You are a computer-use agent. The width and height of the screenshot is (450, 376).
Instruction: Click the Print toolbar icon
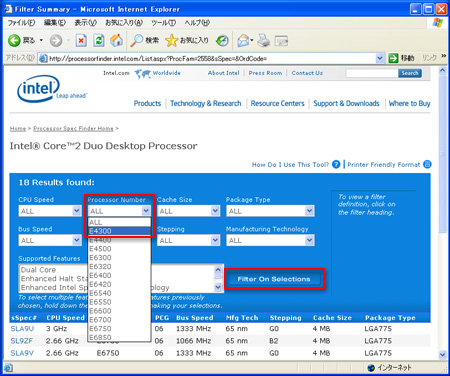264,41
